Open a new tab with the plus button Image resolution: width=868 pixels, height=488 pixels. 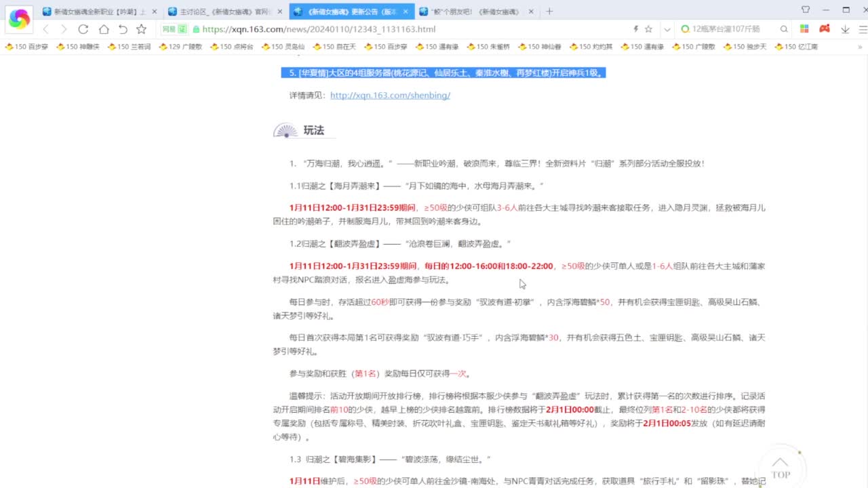tap(550, 11)
